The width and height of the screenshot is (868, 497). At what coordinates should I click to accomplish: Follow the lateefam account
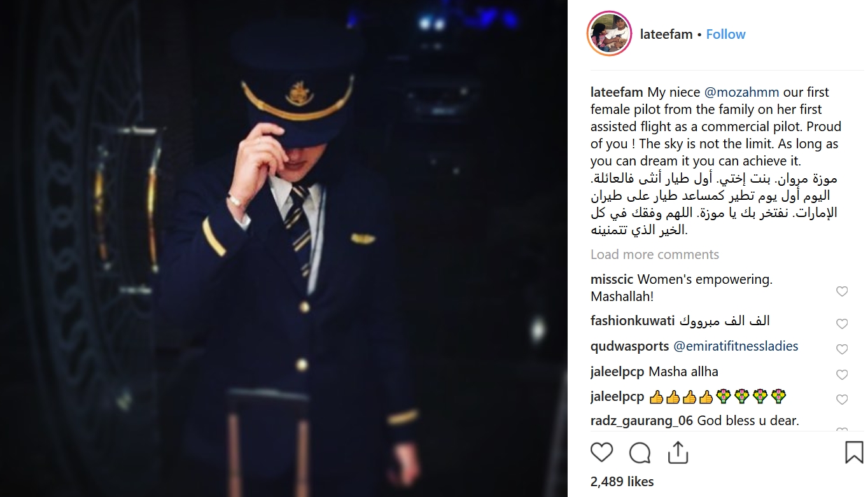click(725, 34)
